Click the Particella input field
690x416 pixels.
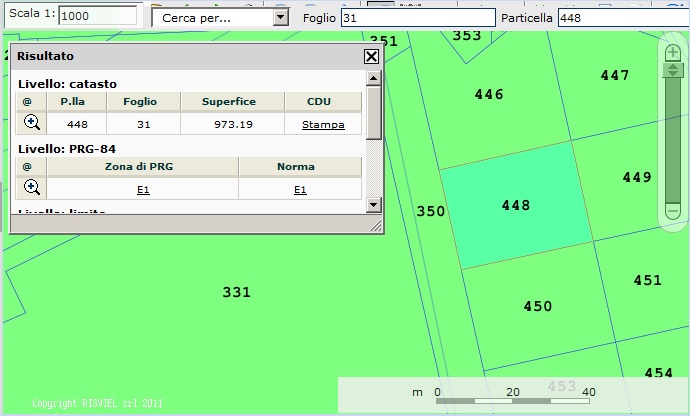[x=622, y=18]
